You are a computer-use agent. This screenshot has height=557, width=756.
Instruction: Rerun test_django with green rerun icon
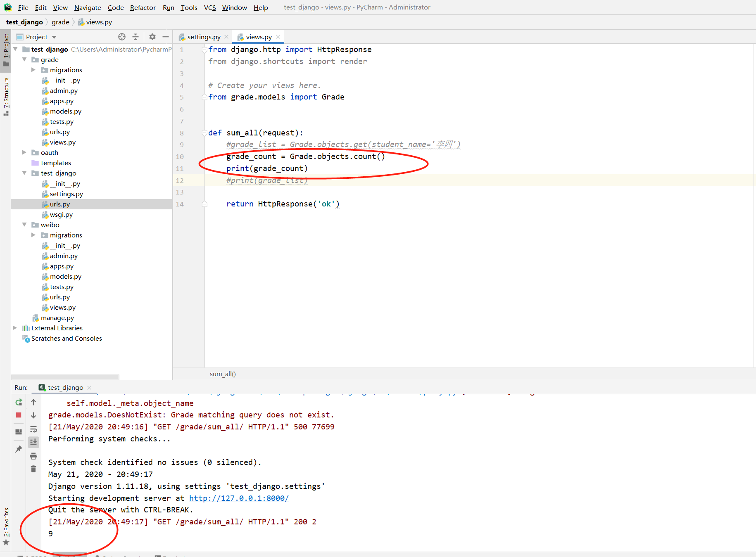coord(19,402)
